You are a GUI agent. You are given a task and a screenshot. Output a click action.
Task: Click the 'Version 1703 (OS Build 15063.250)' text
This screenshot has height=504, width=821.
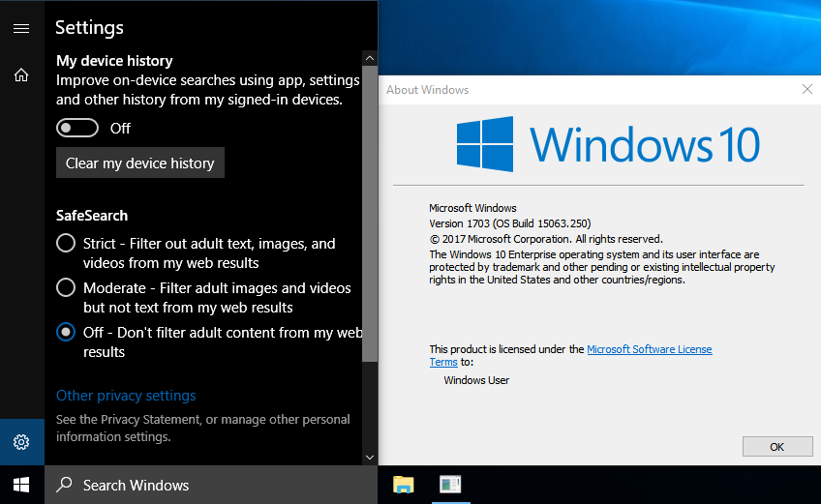point(510,223)
